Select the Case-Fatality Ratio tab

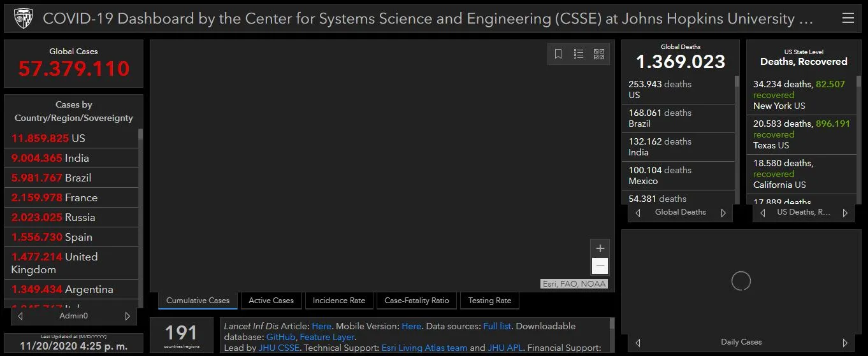click(x=417, y=301)
